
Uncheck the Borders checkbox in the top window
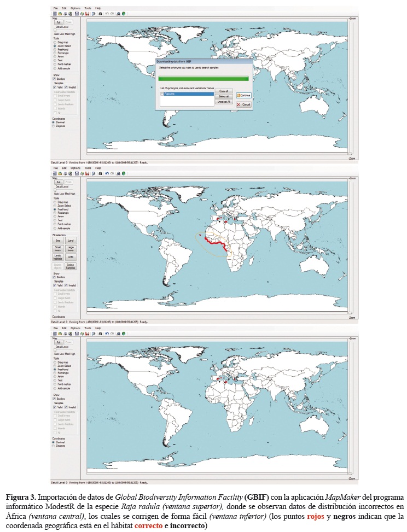(54, 79)
